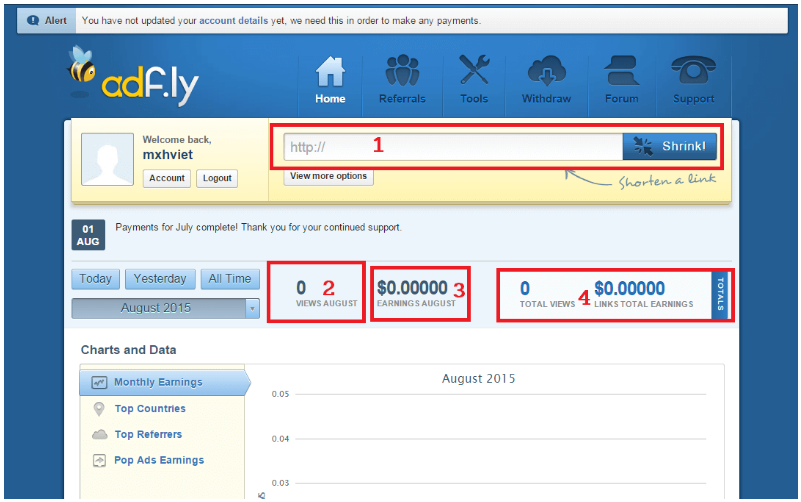The height and width of the screenshot is (502, 801).
Task: Show All Time stats
Action: (x=230, y=279)
